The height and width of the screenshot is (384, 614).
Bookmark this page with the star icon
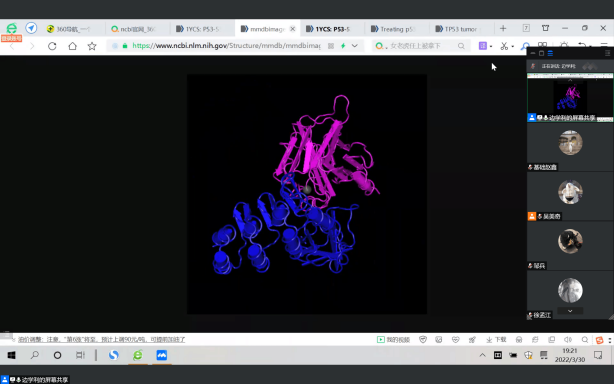[92, 46]
